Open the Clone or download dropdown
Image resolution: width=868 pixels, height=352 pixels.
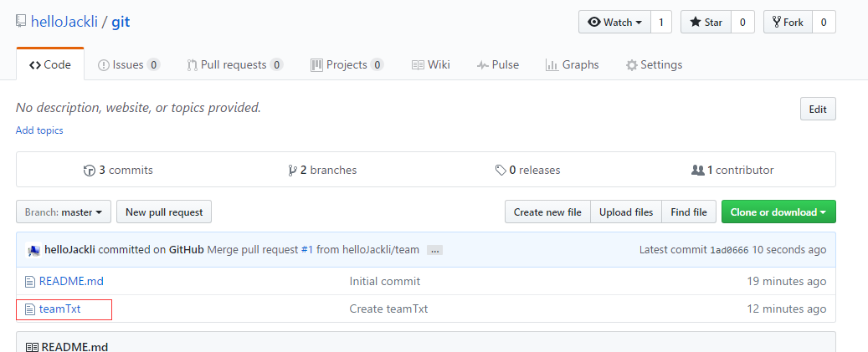(778, 212)
